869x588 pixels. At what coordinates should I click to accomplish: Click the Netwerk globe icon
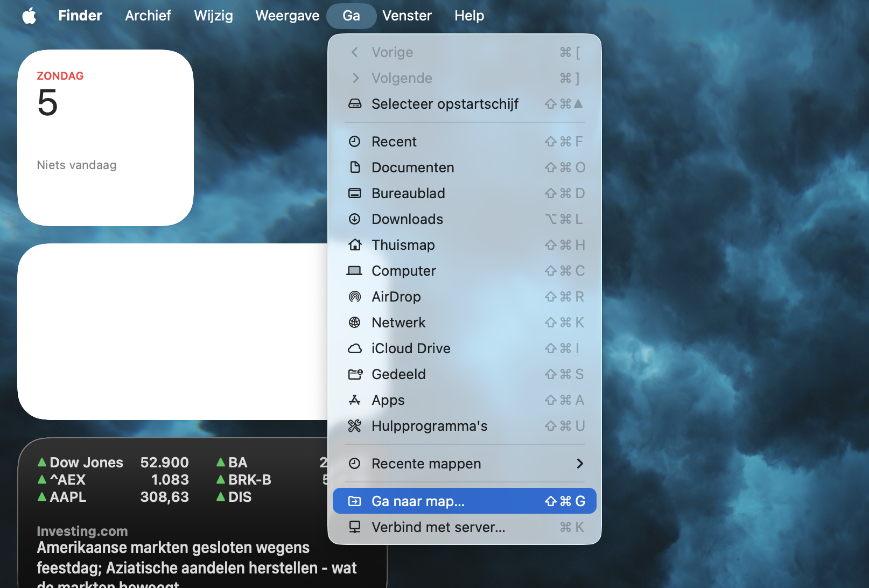tap(354, 323)
